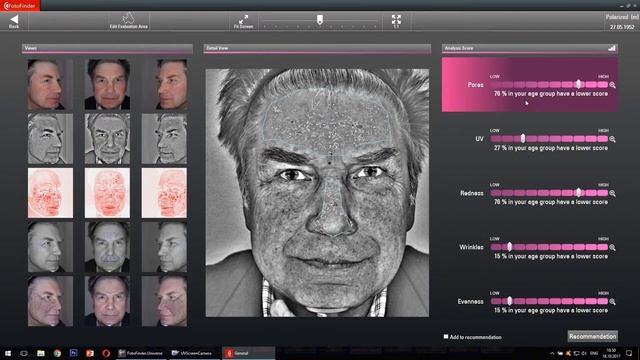Click the 1:1 zoom icon
Image resolution: width=640 pixels, height=360 pixels.
(396, 21)
